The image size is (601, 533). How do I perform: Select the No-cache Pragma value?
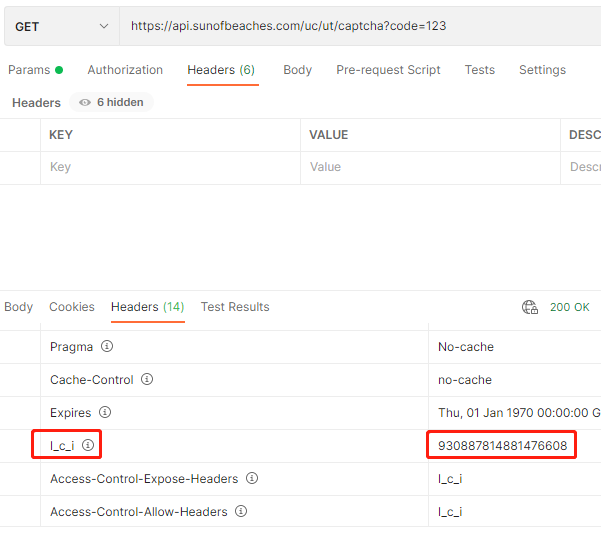pyautogui.click(x=466, y=347)
